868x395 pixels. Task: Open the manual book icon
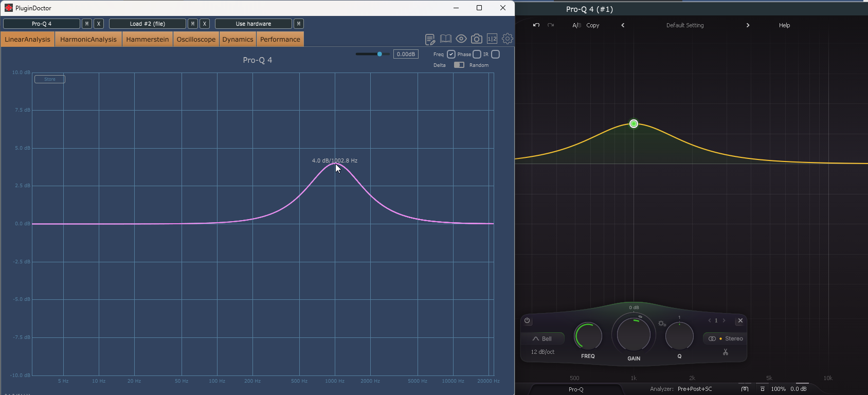tap(446, 39)
